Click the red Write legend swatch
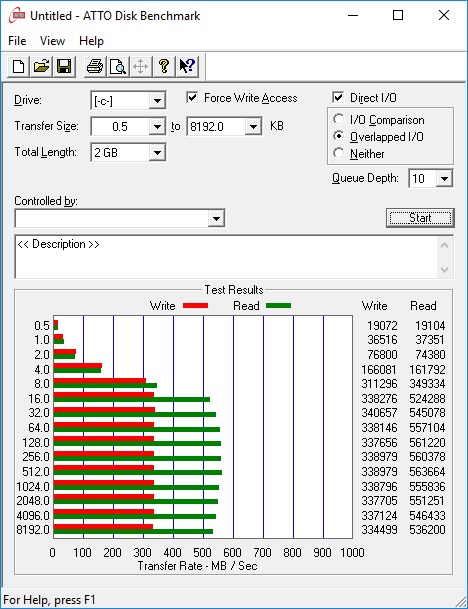 click(195, 306)
